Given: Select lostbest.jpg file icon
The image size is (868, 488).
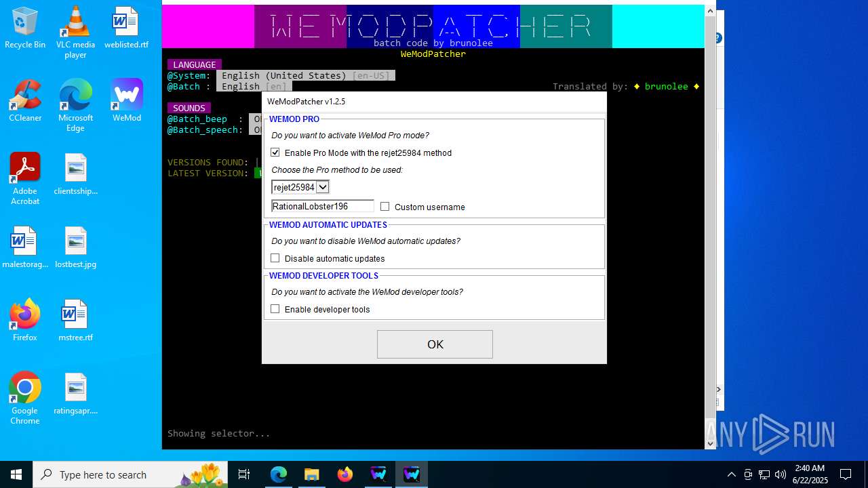Looking at the screenshot, I should 75,247.
